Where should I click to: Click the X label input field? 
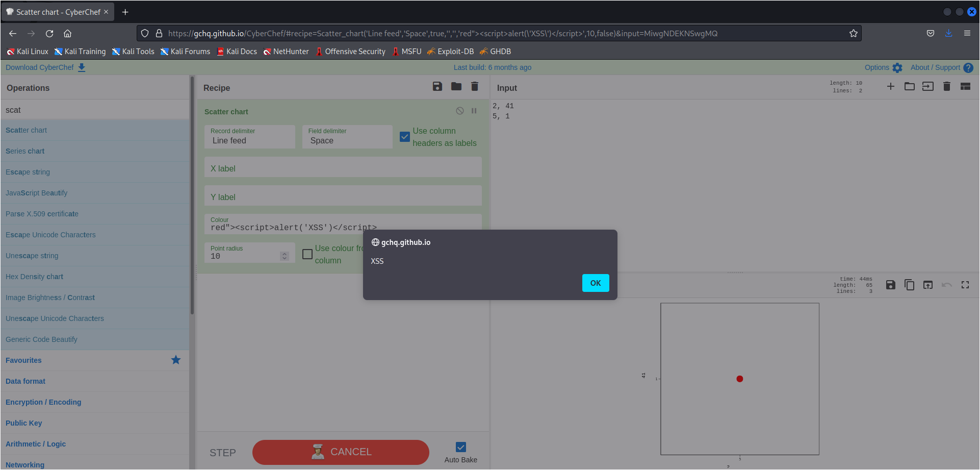point(343,167)
